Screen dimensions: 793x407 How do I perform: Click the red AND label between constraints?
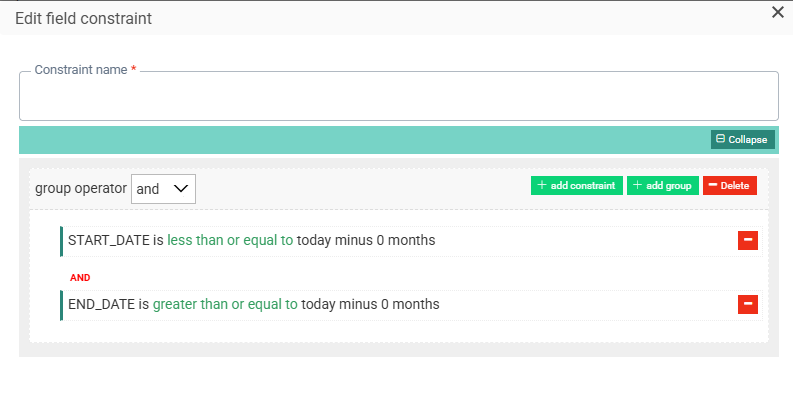pyautogui.click(x=80, y=277)
